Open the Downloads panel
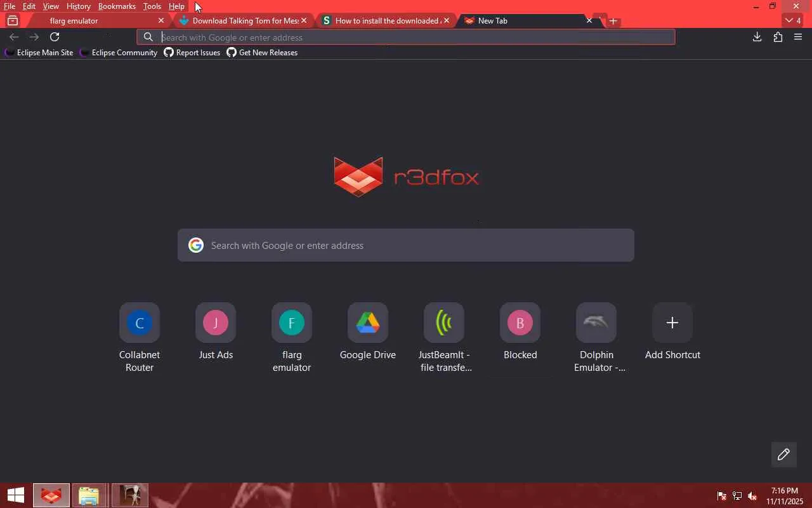 point(757,37)
